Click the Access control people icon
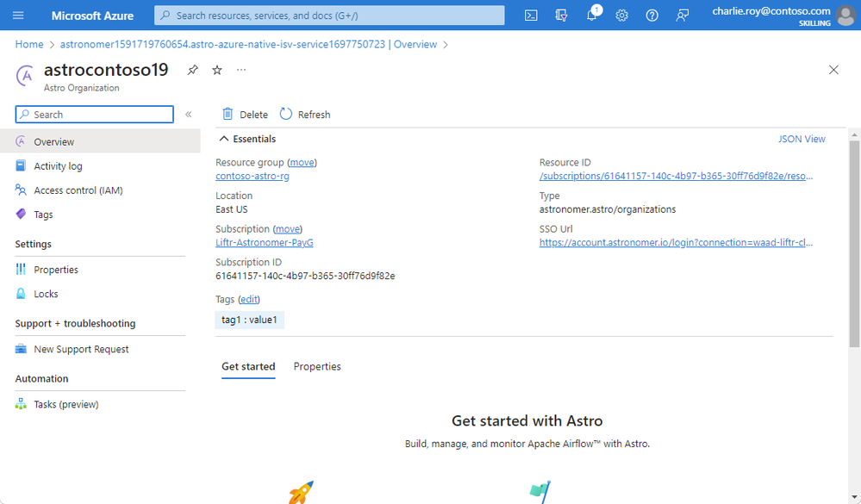The height and width of the screenshot is (504, 861). pos(21,190)
